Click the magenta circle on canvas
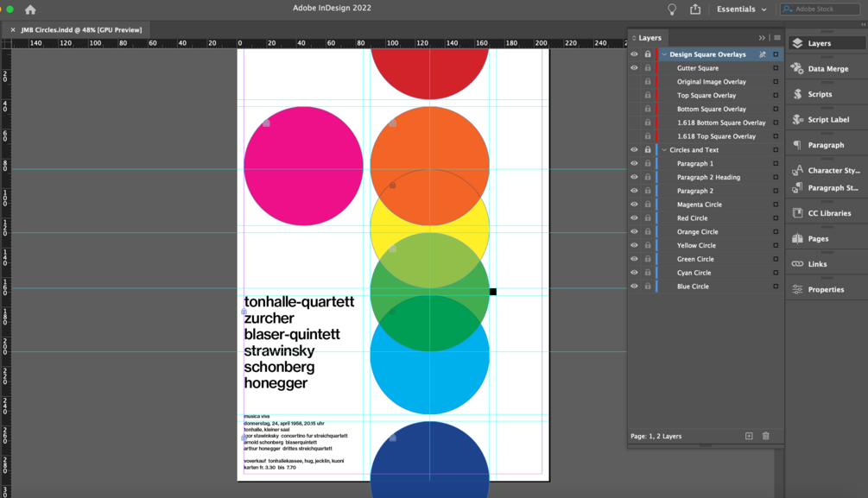Viewport: 868px width, 498px height. [303, 166]
